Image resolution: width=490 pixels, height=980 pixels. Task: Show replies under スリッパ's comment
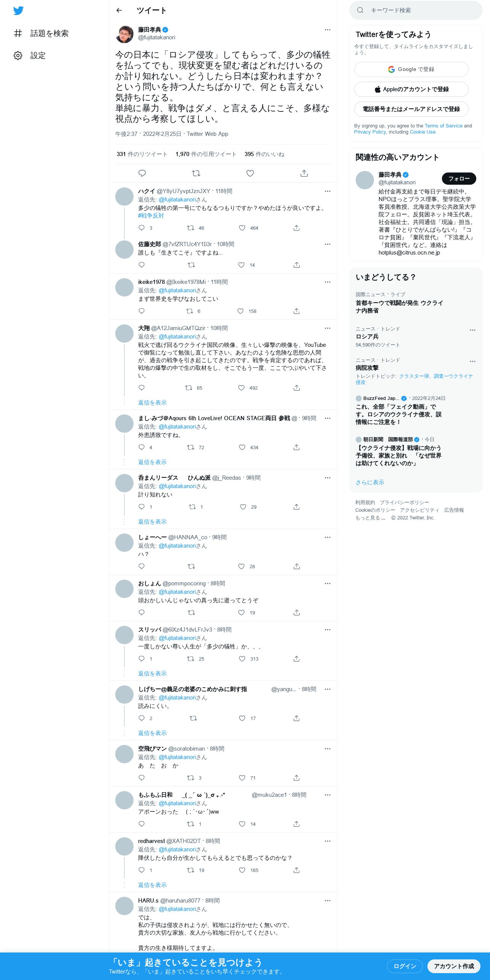[x=152, y=674]
